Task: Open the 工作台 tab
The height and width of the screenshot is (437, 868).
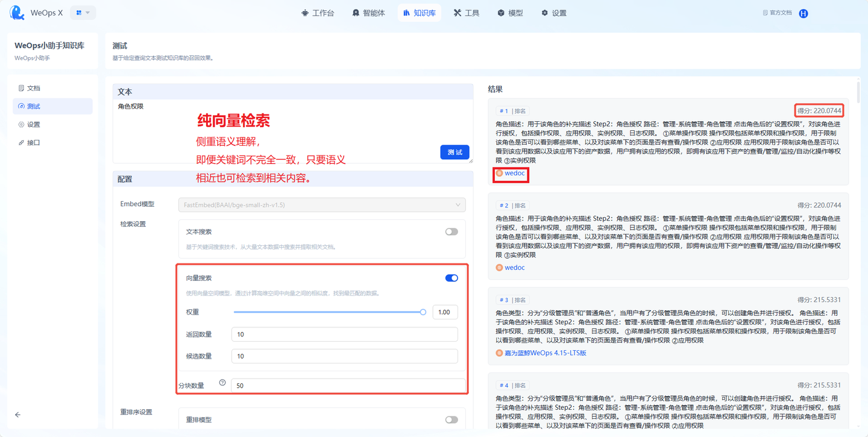Action: click(318, 13)
